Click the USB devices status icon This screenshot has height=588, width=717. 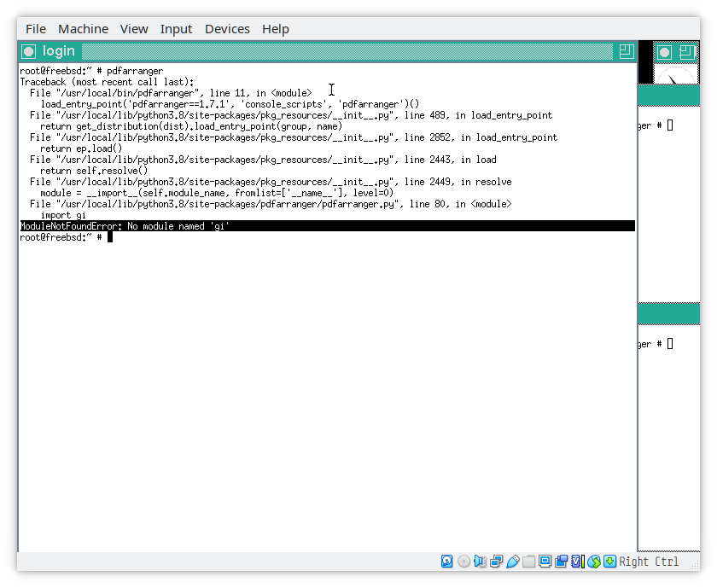pos(512,562)
